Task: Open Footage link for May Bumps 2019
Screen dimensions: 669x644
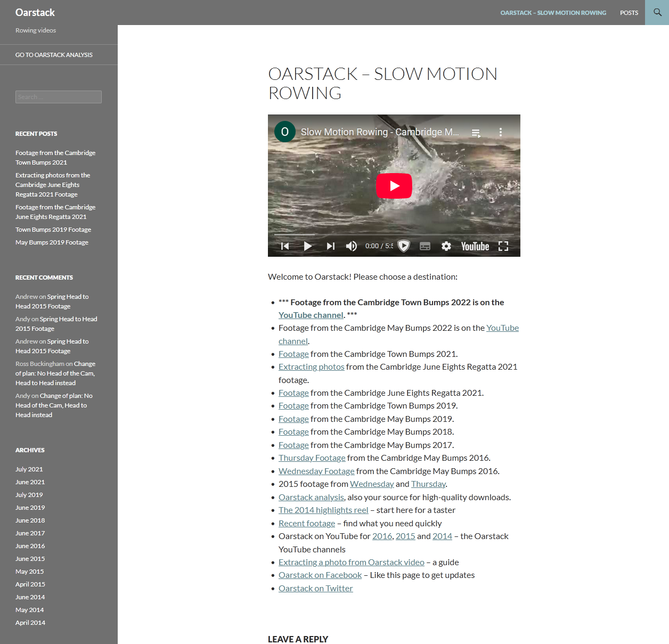Action: pyautogui.click(x=293, y=419)
